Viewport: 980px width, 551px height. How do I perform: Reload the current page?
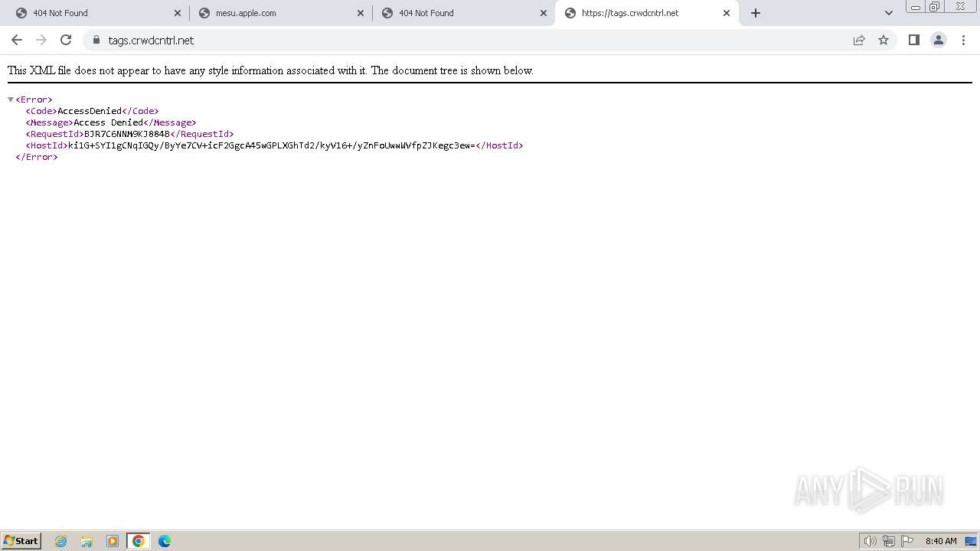66,40
